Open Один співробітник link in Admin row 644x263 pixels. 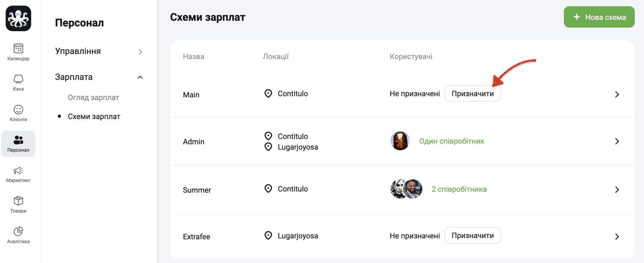[452, 141]
